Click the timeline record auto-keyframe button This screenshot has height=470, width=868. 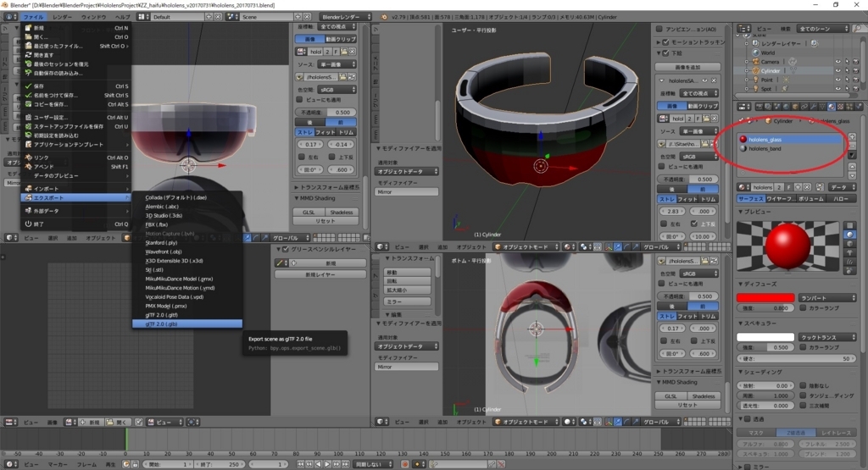[x=405, y=464]
